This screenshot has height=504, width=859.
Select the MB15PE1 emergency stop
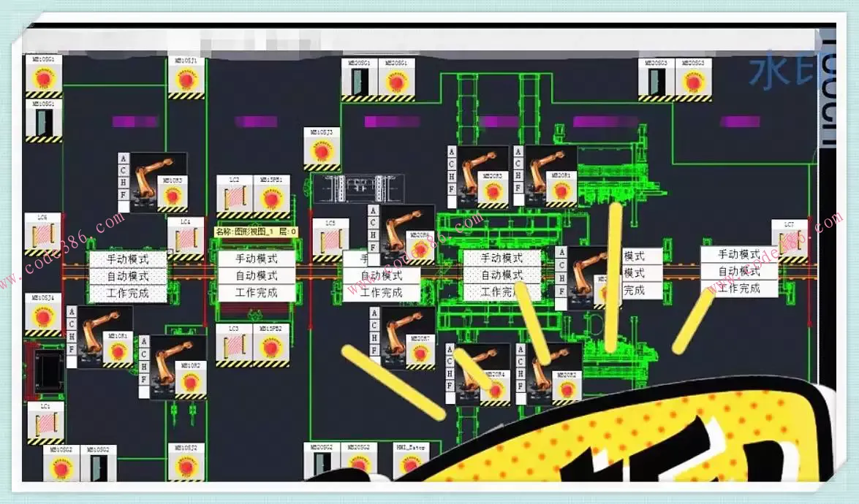pyautogui.click(x=272, y=196)
